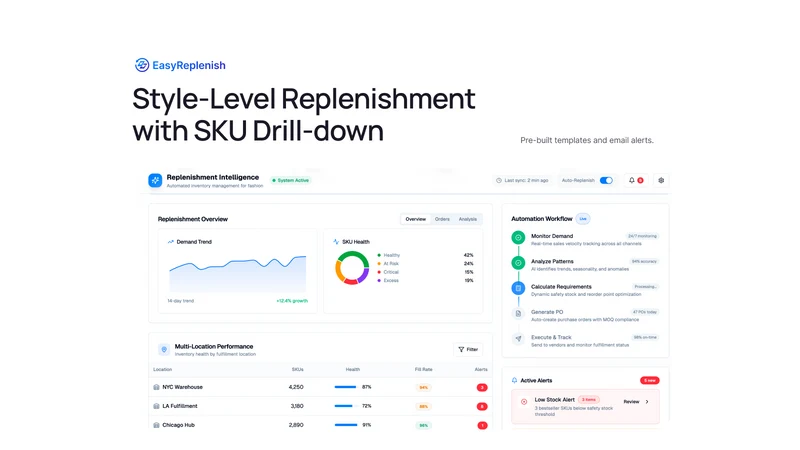
Task: Click the Replenishment Intelligence blue app icon
Action: tap(155, 180)
